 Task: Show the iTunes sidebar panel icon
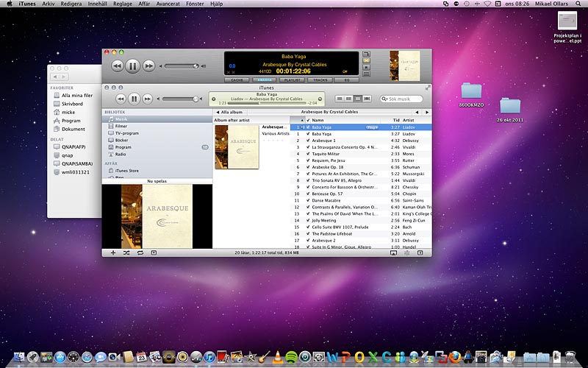(x=420, y=252)
